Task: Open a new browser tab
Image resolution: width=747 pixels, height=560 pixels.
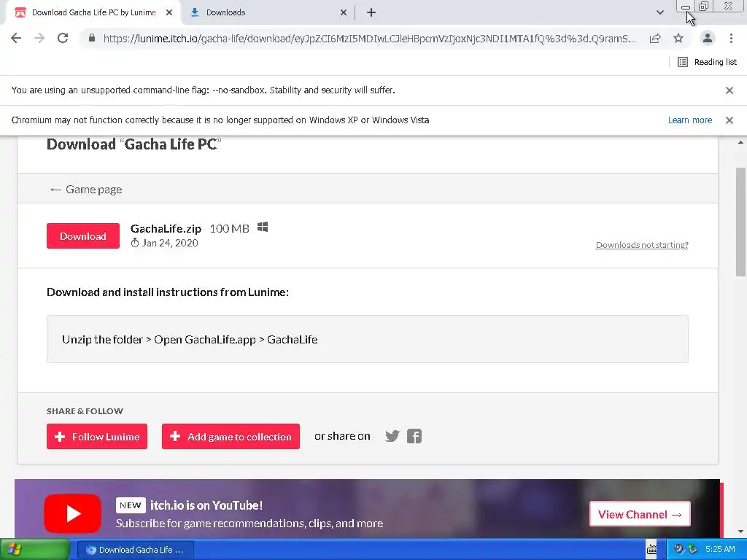Action: [371, 12]
